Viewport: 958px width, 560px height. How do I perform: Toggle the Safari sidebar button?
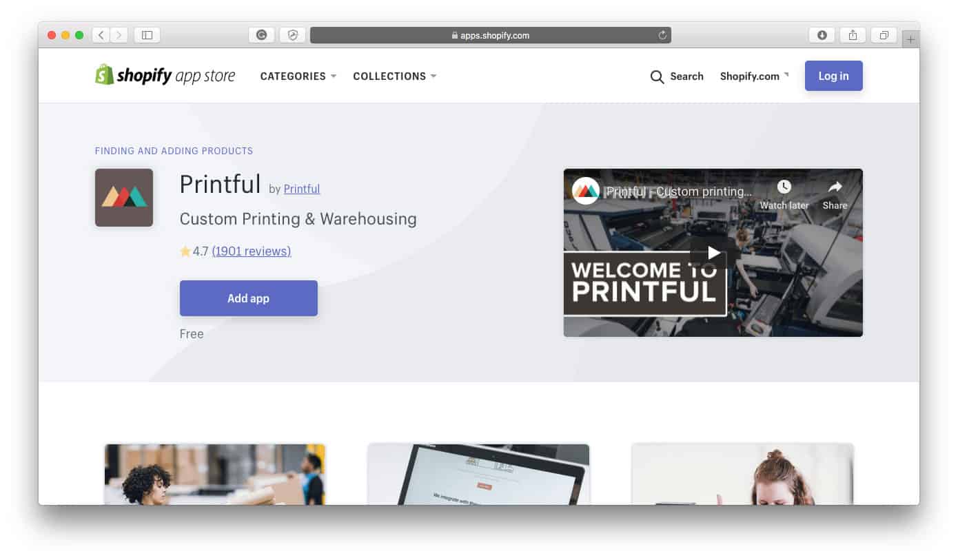coord(147,35)
